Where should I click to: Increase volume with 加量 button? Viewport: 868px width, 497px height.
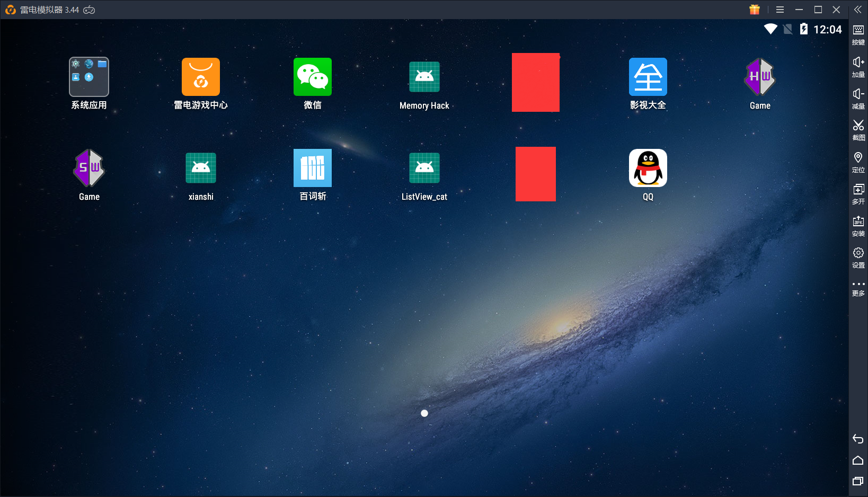coord(858,67)
